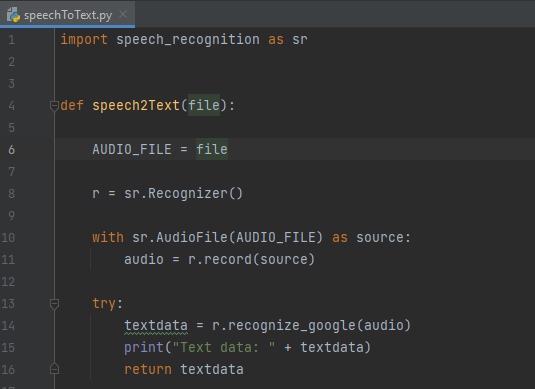Collapse the try block fold marker
The width and height of the screenshot is (535, 389).
[x=54, y=303]
